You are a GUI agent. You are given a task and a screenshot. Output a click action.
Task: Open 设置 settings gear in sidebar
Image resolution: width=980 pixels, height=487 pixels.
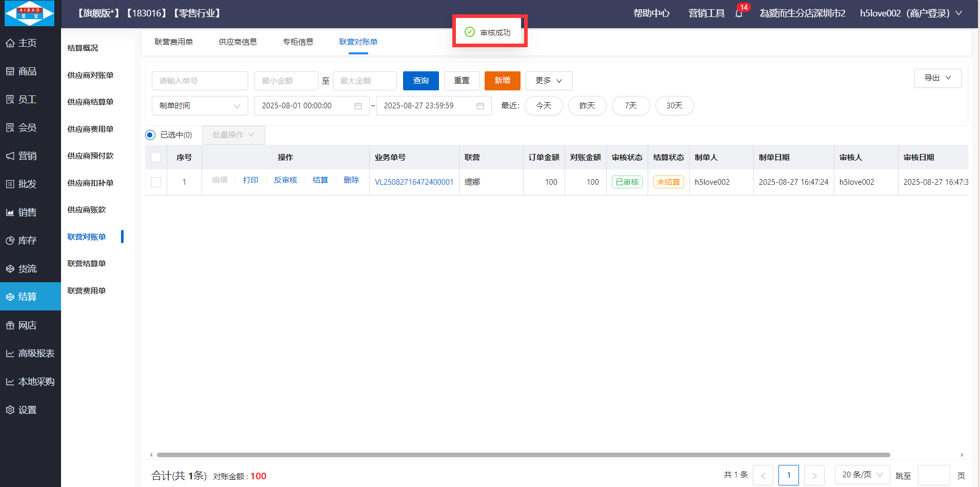coord(10,410)
